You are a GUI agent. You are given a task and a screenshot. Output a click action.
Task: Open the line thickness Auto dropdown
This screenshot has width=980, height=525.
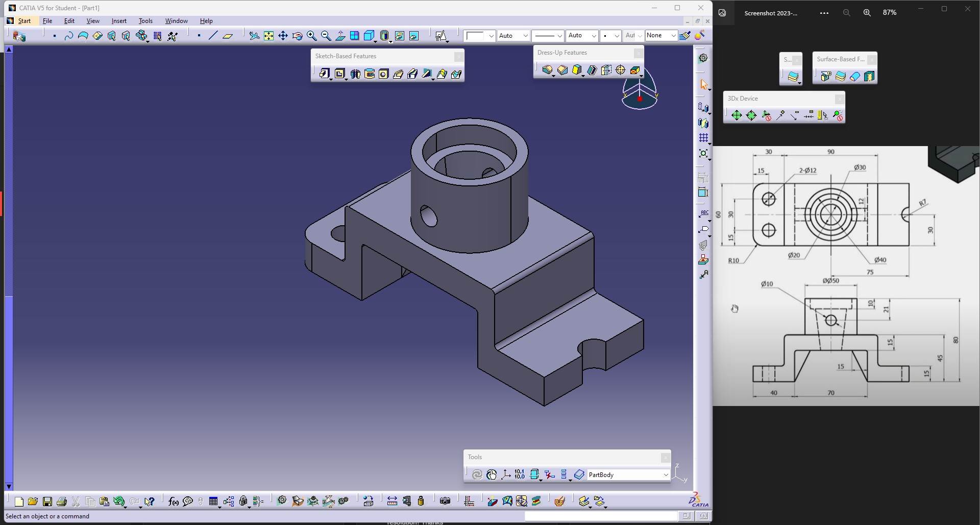pos(594,36)
